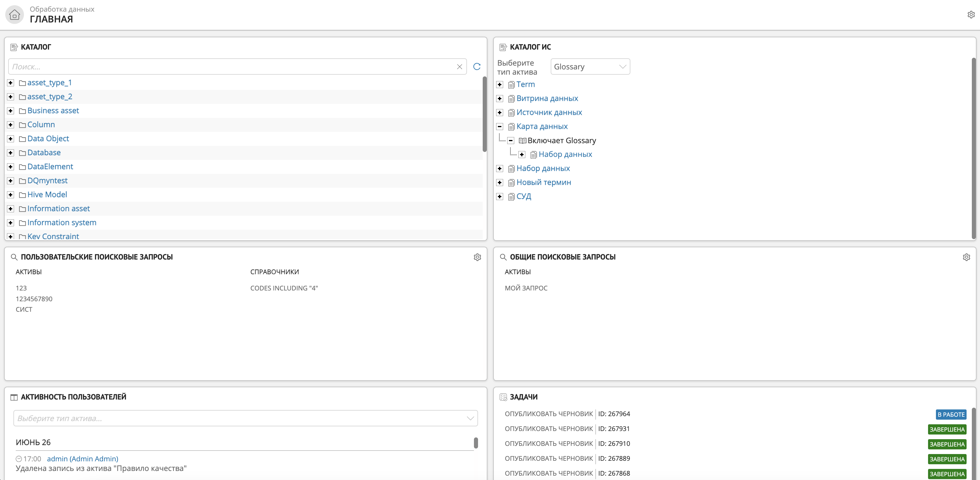
Task: Open the Источник данных link
Action: 549,113
